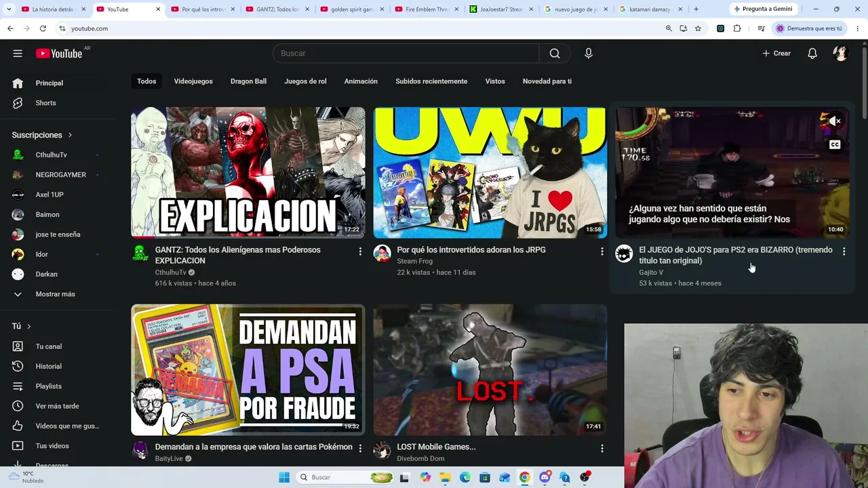Unmute the JOJO'S video preview
The image size is (868, 488).
[x=835, y=121]
